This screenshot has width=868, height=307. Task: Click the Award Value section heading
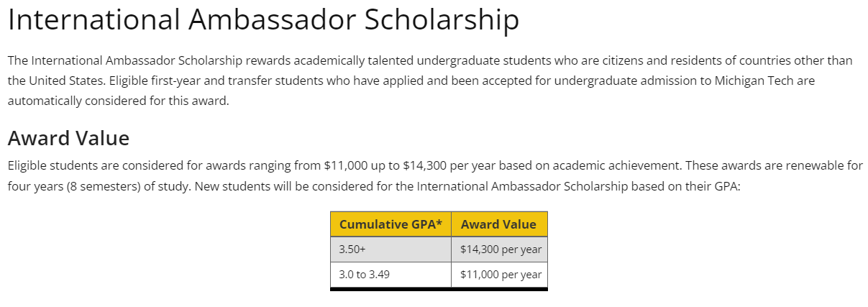(68, 138)
